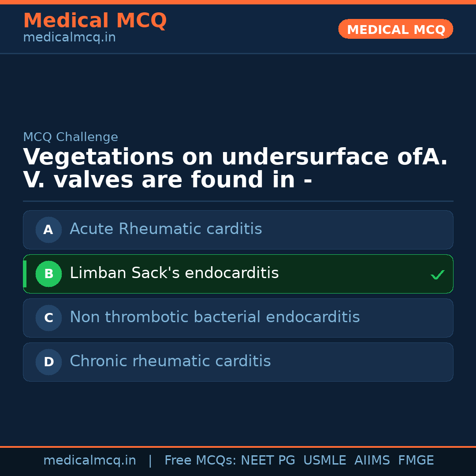Viewport: 476px width, 476px height.
Task: Click the circular A option badge
Action: click(x=48, y=230)
